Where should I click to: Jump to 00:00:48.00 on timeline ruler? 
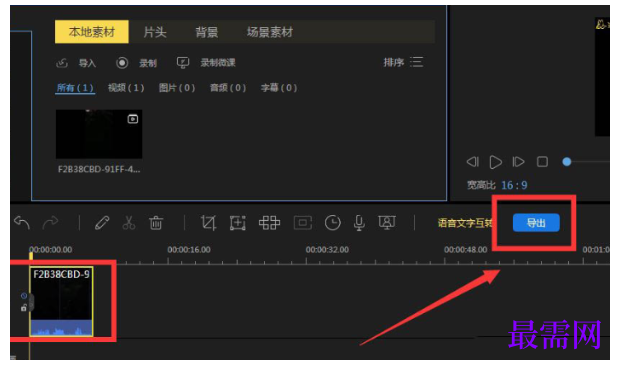point(465,250)
